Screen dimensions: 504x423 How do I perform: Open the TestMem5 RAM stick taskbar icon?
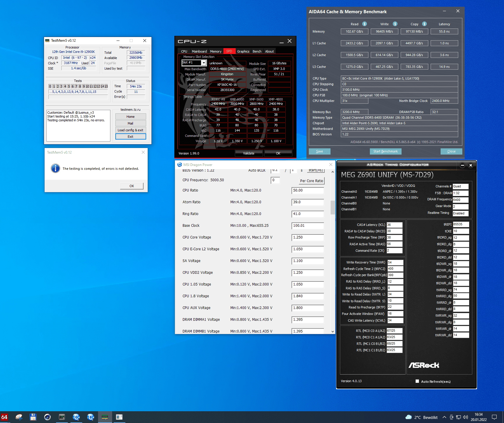(105, 417)
